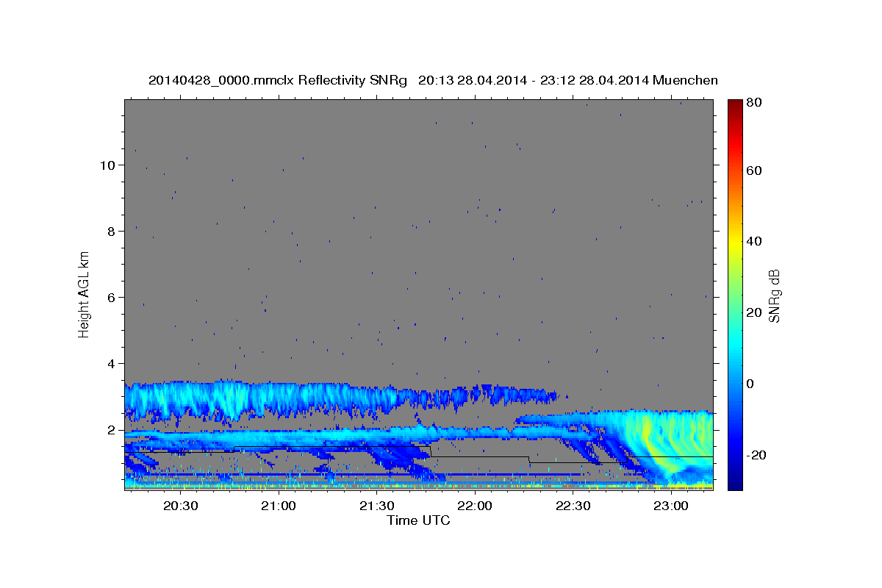This screenshot has height=588, width=882.
Task: Click the "Muenchen" location label in title
Action: 685,80
